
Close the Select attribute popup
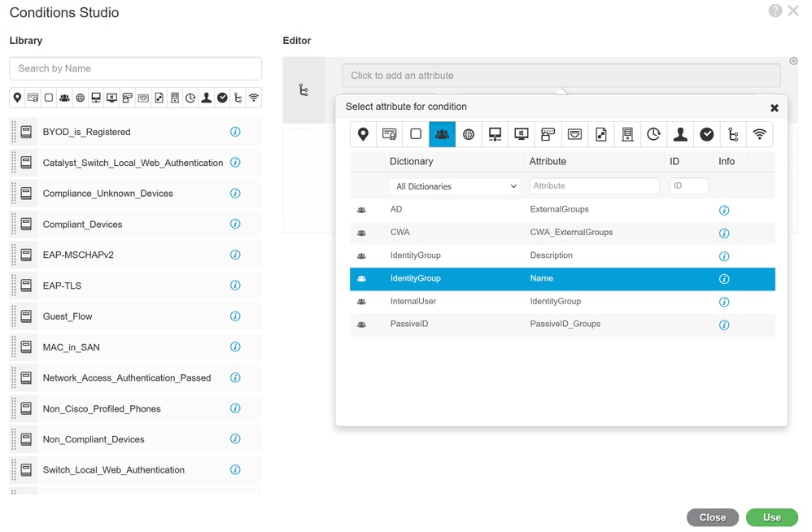coord(775,107)
